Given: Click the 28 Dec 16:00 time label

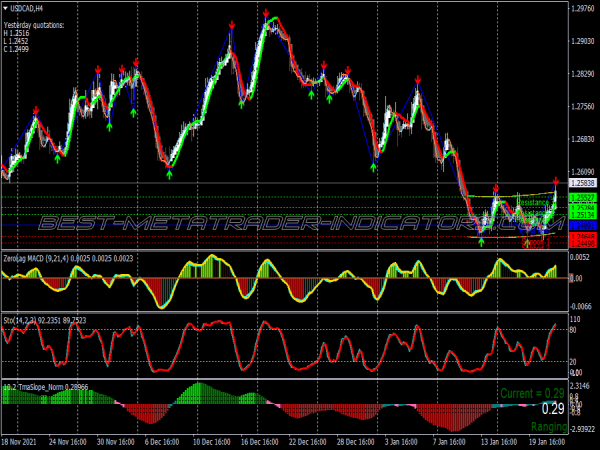Looking at the screenshot, I should pos(355,442).
